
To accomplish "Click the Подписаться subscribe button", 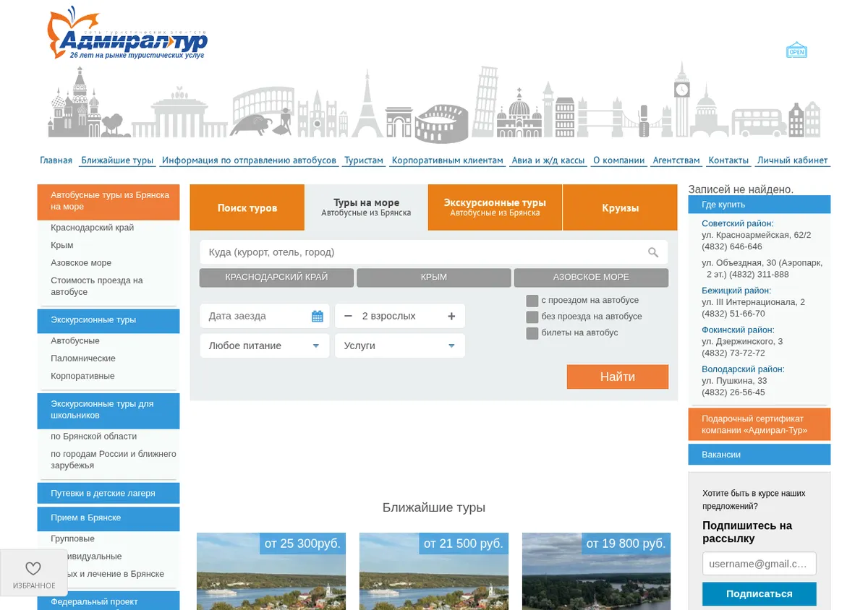I will click(x=759, y=594).
